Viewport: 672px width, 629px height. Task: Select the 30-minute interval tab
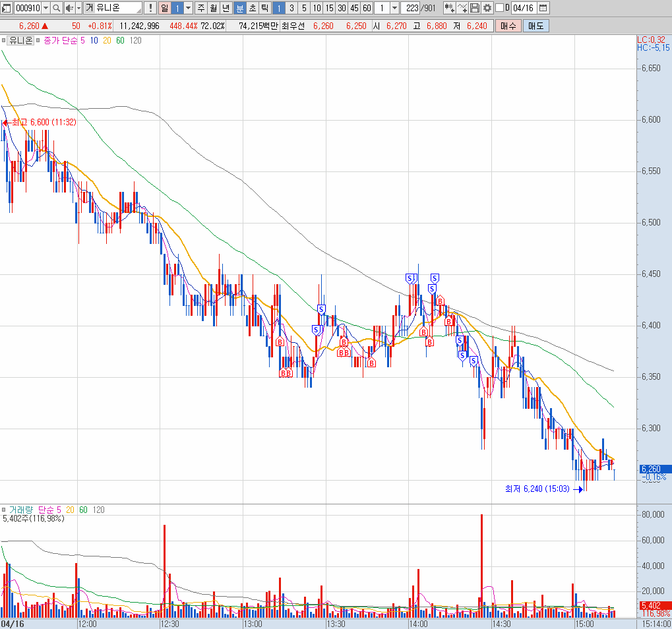342,8
